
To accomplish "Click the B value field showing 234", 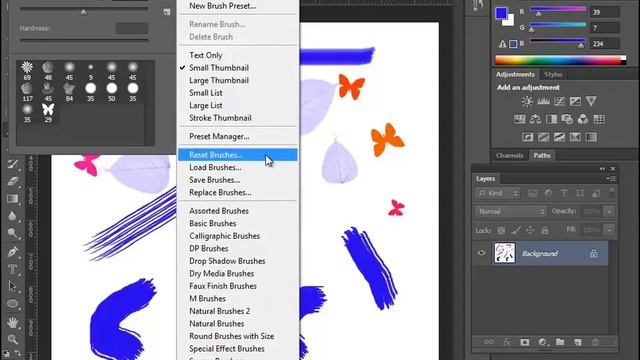I will tap(605, 44).
